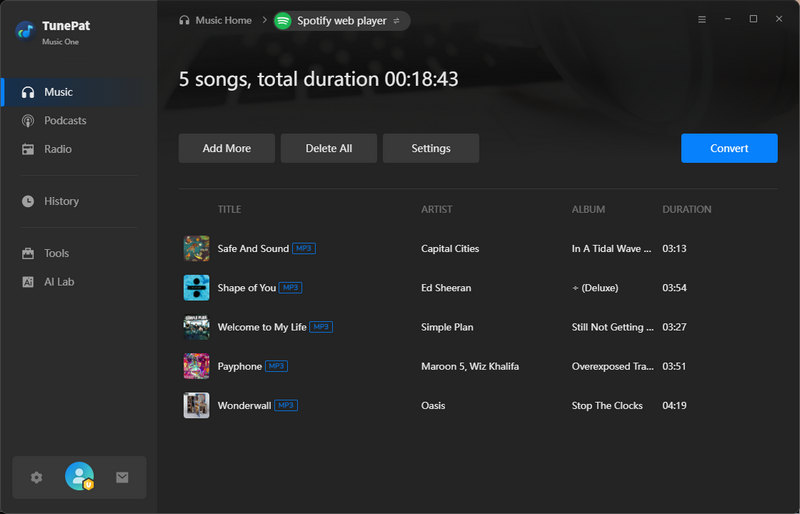Click artist Maroon 5, Wiz Khalifa

tap(470, 366)
